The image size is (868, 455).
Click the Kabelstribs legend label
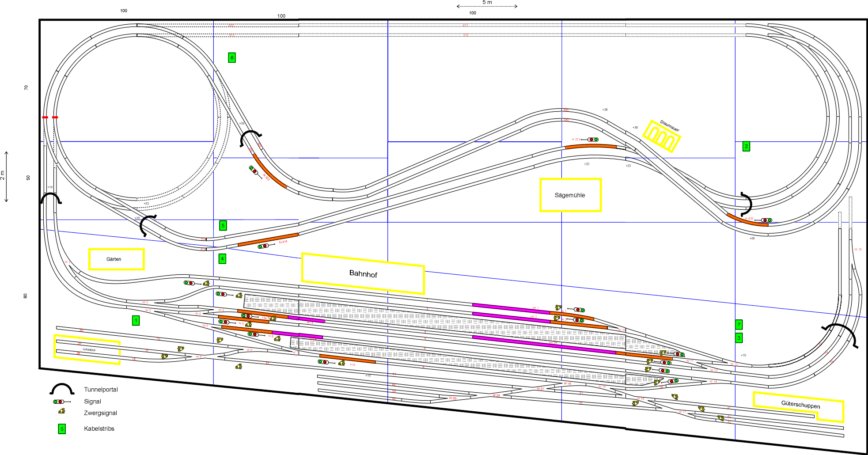coord(99,428)
